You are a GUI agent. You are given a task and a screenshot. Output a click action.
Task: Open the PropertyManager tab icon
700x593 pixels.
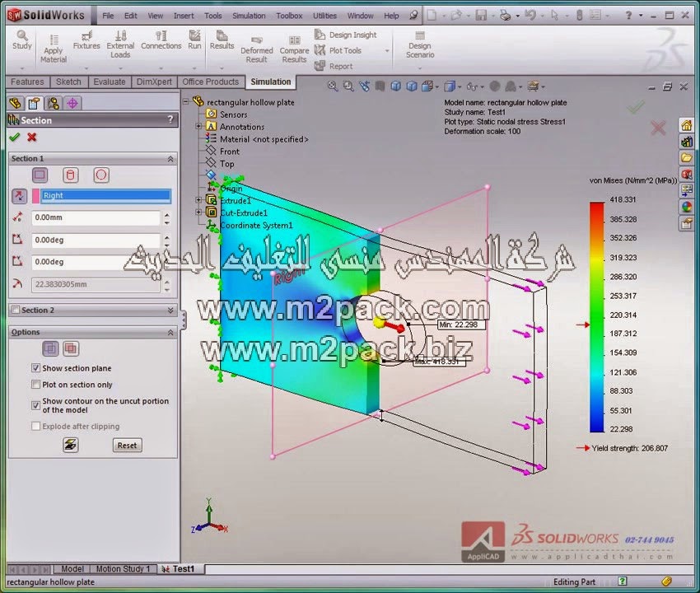[x=34, y=104]
